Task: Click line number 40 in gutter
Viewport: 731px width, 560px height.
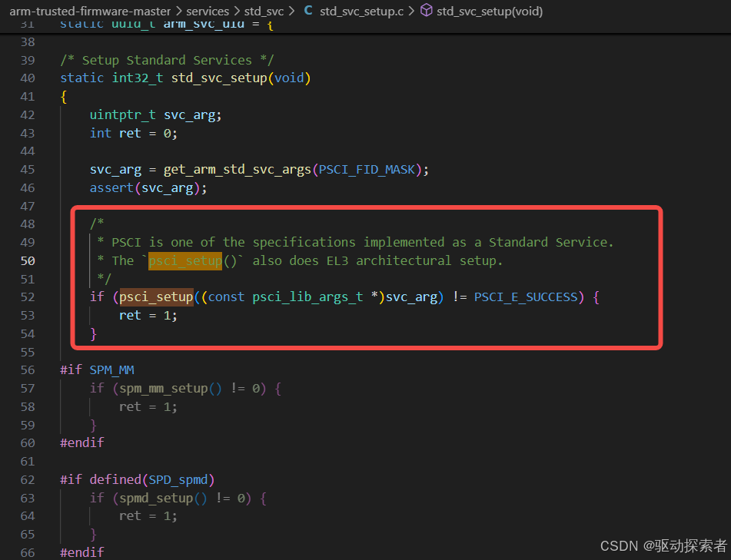Action: 28,78
